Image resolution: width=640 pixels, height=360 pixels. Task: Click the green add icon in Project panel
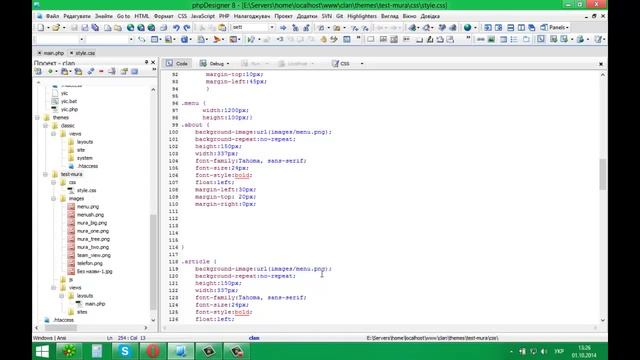[51, 71]
